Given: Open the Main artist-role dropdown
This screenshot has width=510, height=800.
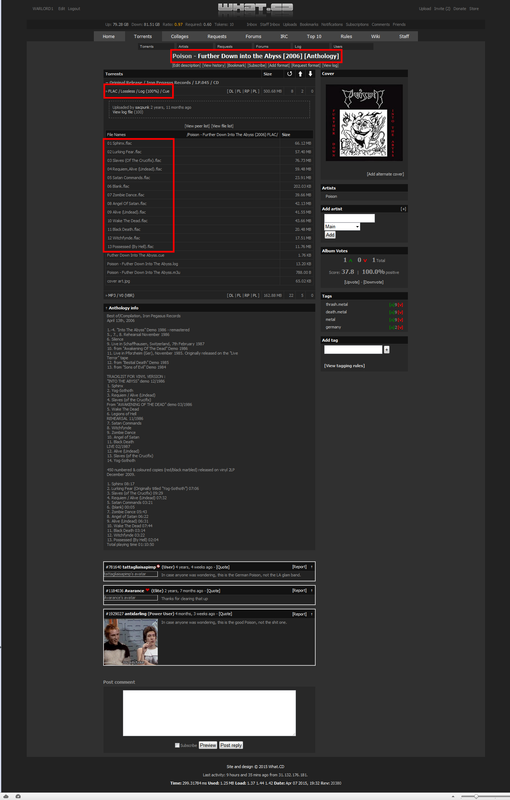Looking at the screenshot, I should pos(342,227).
